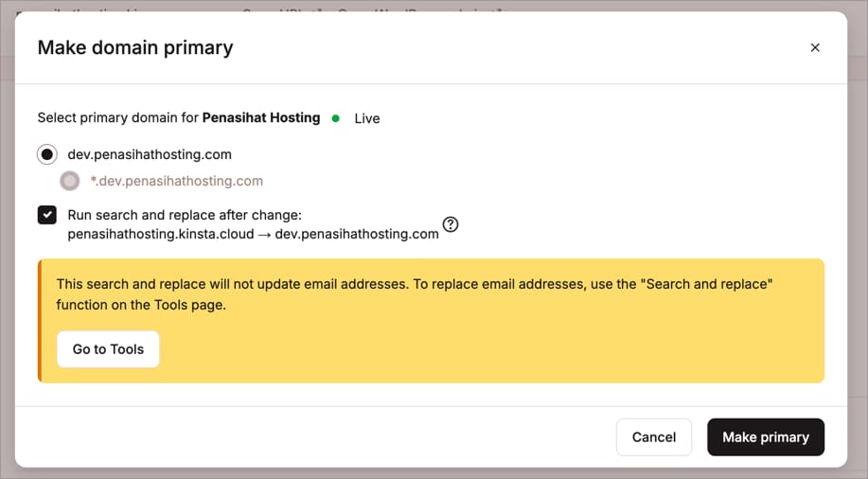Click the dev.penasihathosting.com domain label
This screenshot has width=868, height=479.
(150, 154)
